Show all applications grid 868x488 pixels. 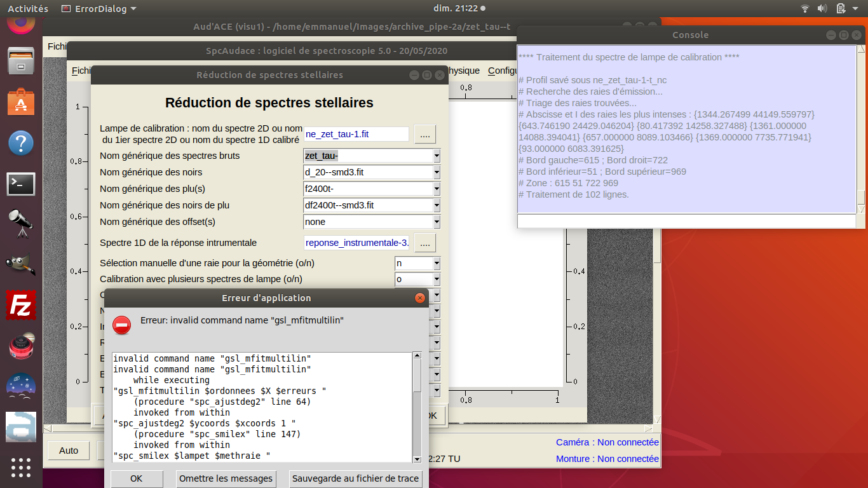pos(21,467)
